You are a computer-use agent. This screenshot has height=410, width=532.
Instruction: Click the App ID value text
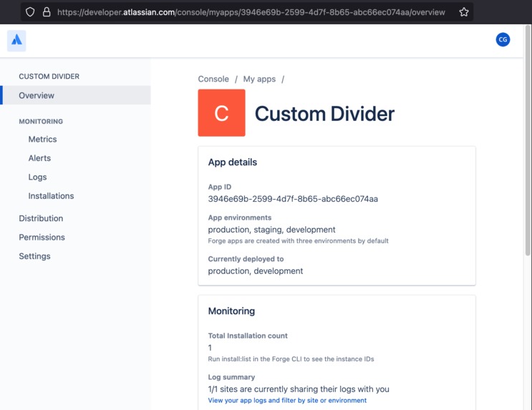coord(293,199)
